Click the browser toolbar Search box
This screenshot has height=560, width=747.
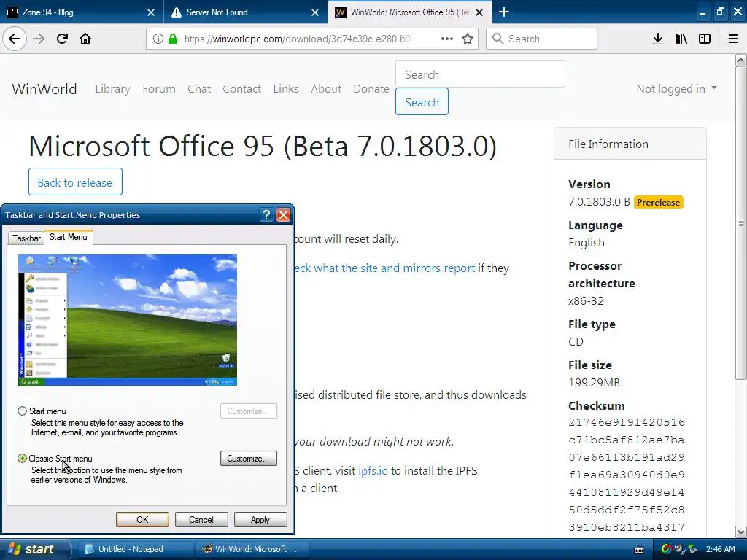click(x=541, y=39)
